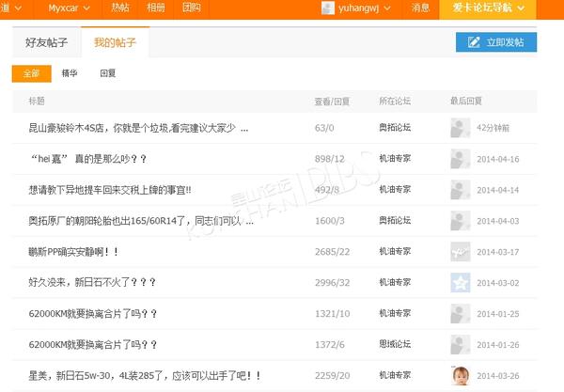Viewport: 564px width, 392px height.
Task: Click view count 2996/32
Action: click(333, 283)
